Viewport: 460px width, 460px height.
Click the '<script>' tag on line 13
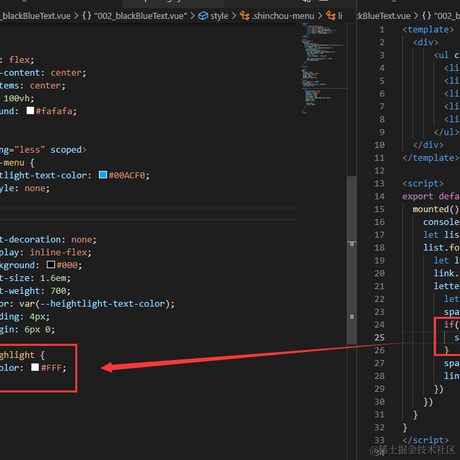click(x=423, y=183)
